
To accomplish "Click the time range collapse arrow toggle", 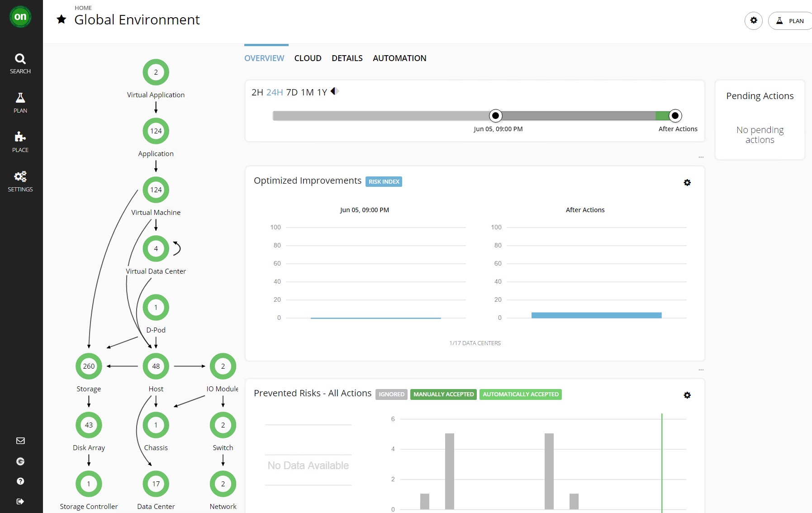I will tap(335, 91).
